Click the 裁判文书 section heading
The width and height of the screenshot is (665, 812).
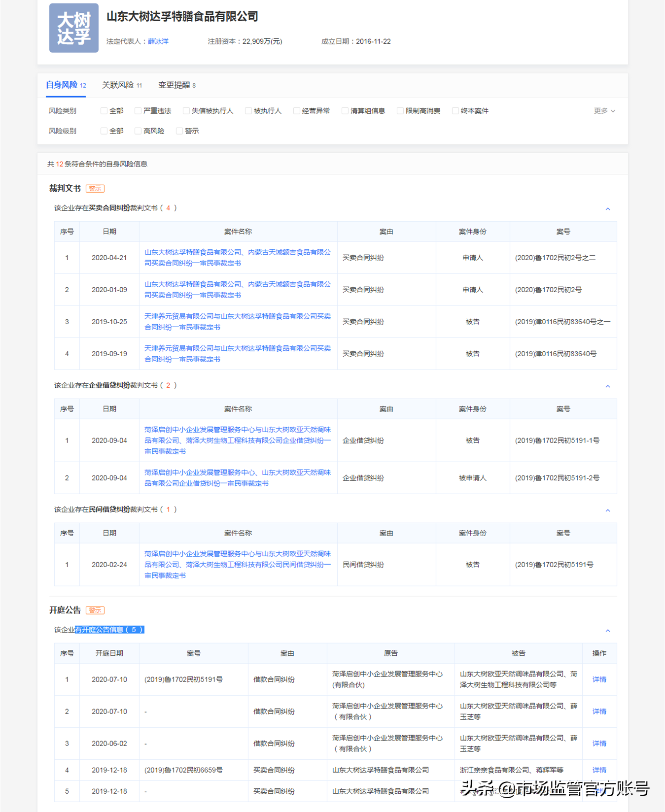click(x=65, y=189)
